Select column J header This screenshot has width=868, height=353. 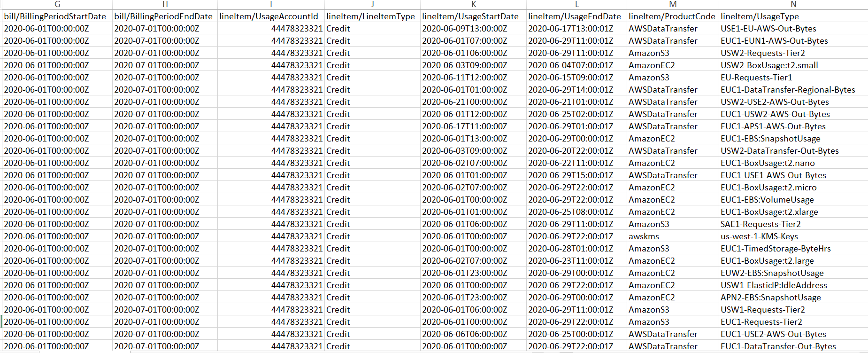tap(372, 4)
